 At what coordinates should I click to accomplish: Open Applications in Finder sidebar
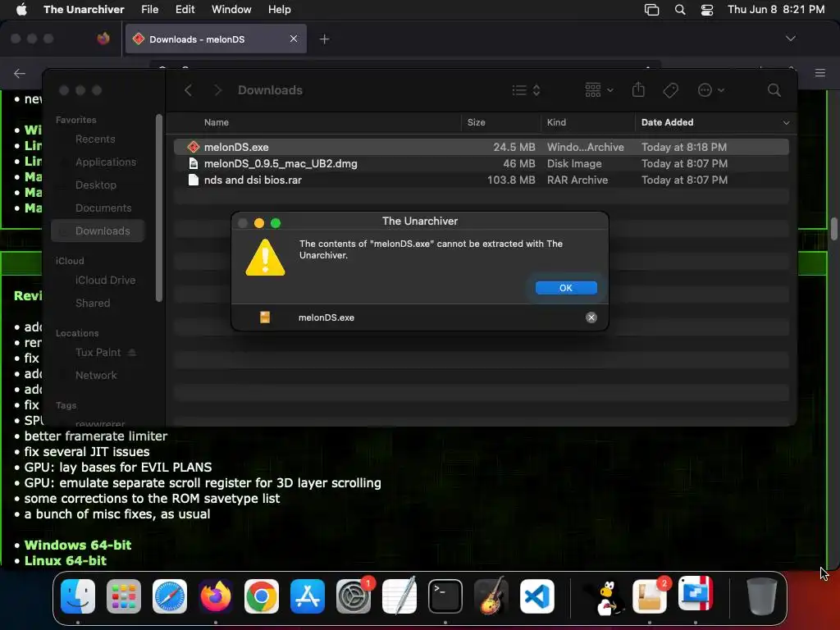106,162
